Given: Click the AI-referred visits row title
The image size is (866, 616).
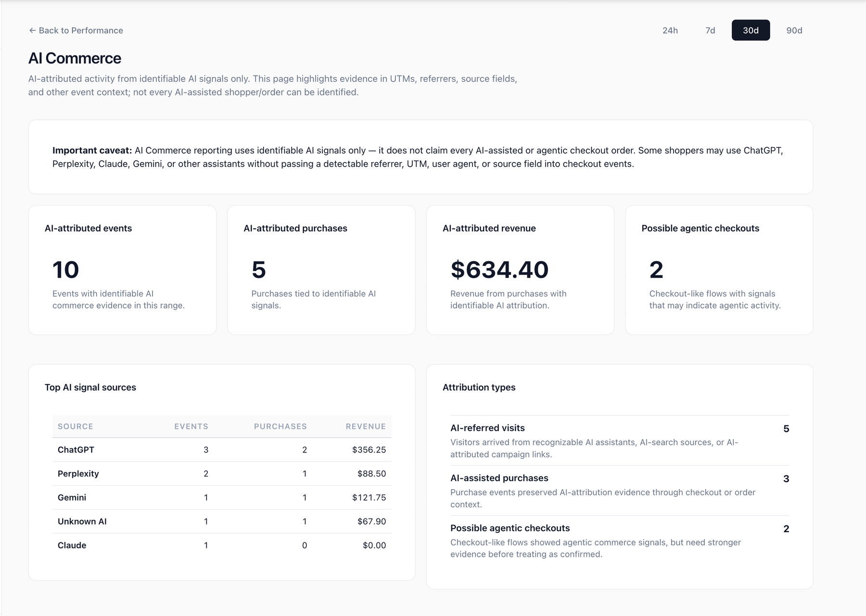Looking at the screenshot, I should tap(487, 428).
